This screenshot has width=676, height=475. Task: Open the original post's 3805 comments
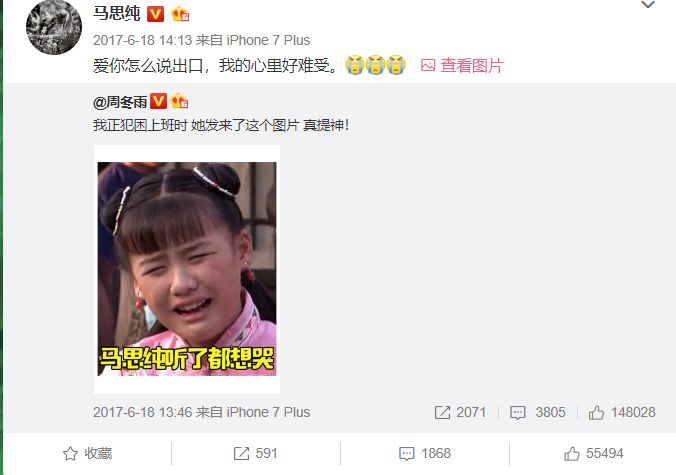[538, 412]
